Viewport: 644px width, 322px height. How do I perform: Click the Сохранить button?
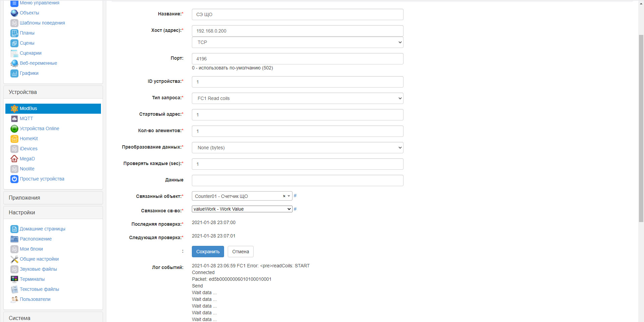tap(208, 252)
